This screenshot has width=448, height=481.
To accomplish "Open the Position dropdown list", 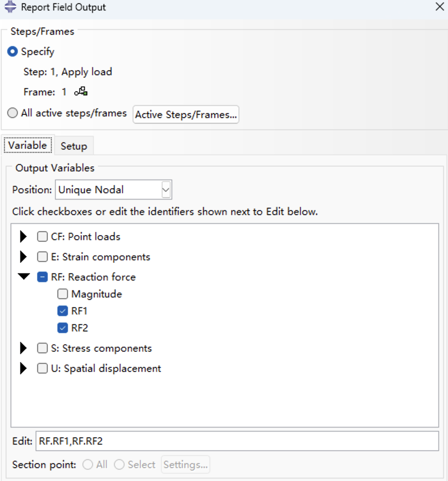I will tap(166, 190).
